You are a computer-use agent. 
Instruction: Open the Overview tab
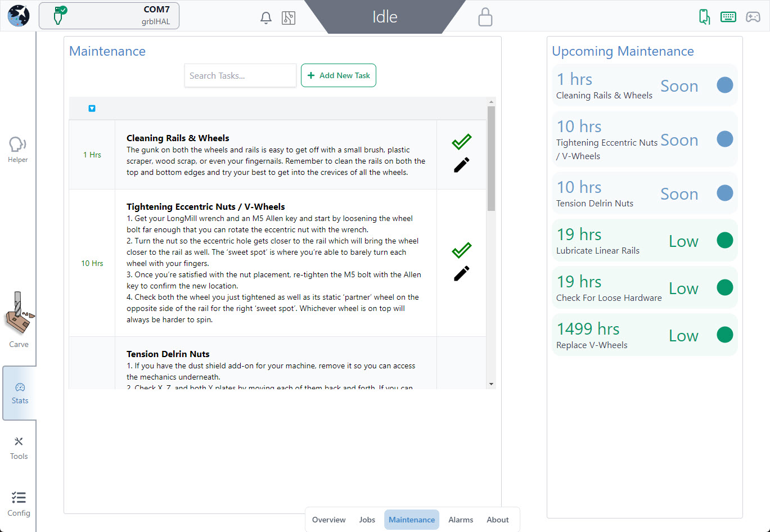pos(328,520)
